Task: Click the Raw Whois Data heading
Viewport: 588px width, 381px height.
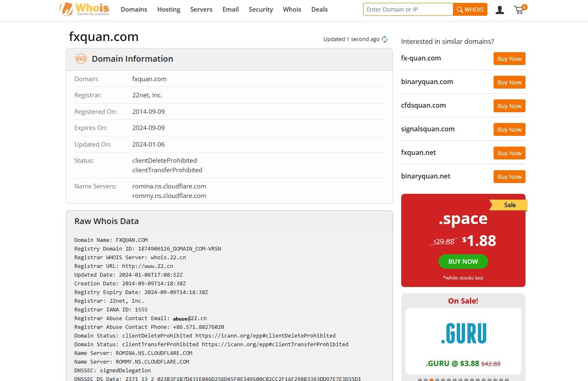Action: [x=106, y=221]
